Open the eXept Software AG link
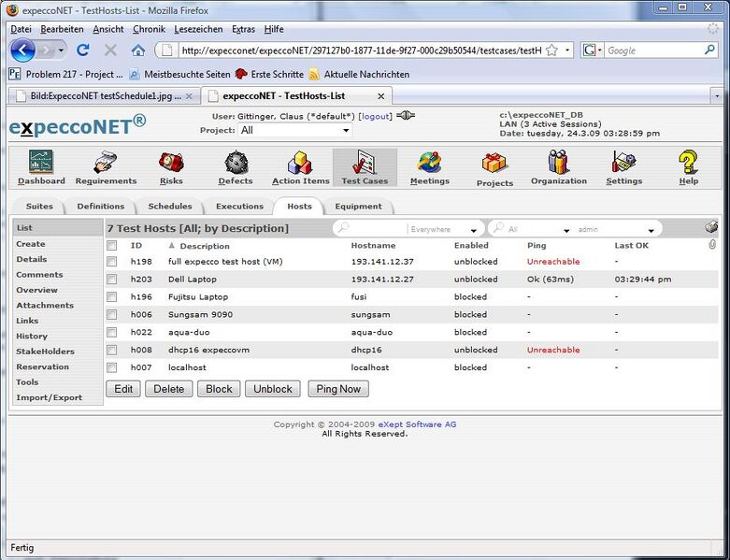This screenshot has height=560, width=730. pos(417,424)
